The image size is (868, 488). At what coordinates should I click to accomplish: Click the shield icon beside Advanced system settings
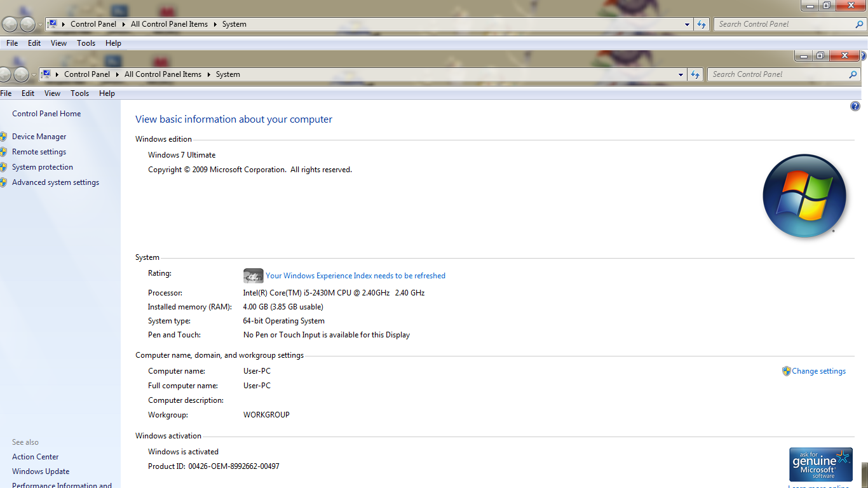(x=3, y=182)
